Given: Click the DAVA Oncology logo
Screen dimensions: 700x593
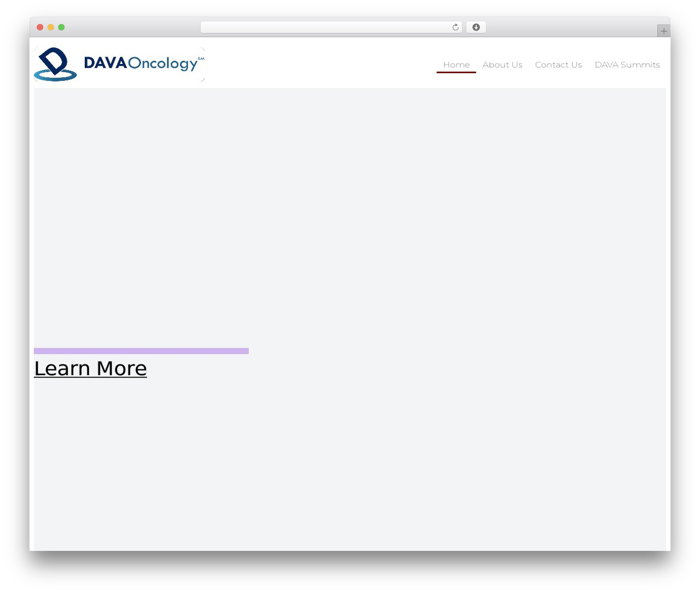Looking at the screenshot, I should tap(119, 65).
